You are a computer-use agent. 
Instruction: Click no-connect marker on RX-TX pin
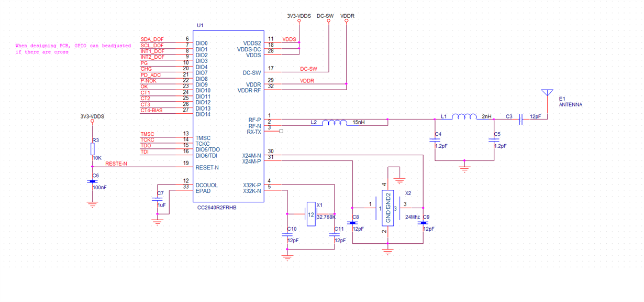[281, 132]
